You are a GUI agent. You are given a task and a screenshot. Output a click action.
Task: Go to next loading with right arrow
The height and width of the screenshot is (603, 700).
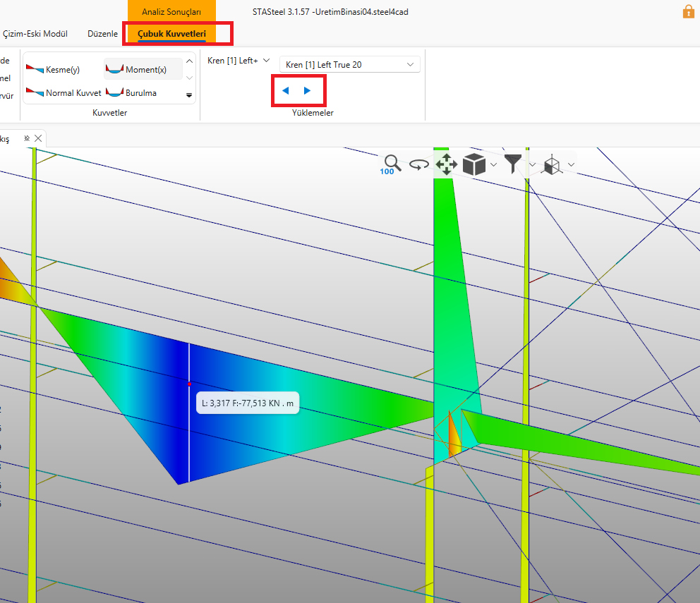tap(307, 90)
